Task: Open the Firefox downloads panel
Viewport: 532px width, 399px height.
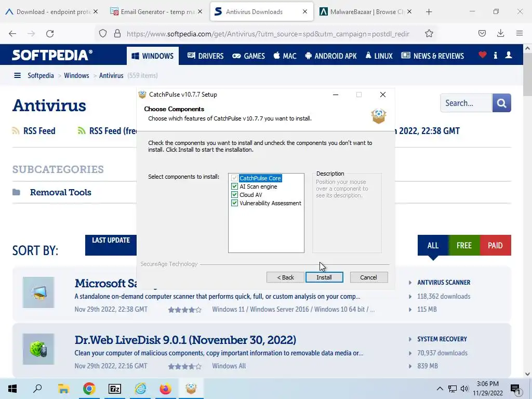Action: click(500, 33)
